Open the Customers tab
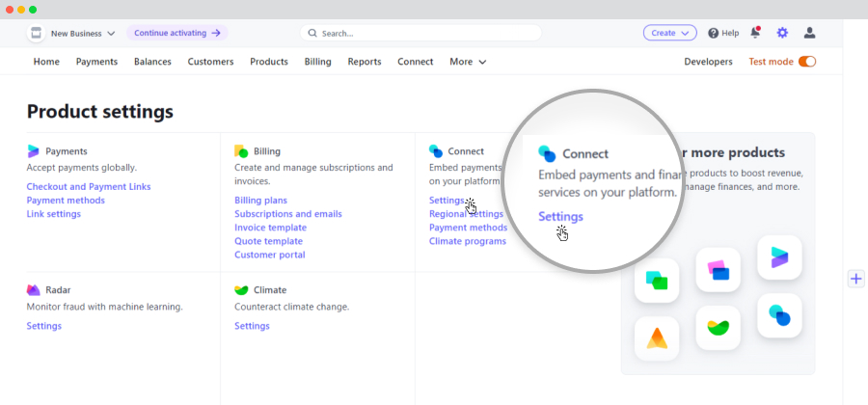This screenshot has height=405, width=868. (x=210, y=62)
